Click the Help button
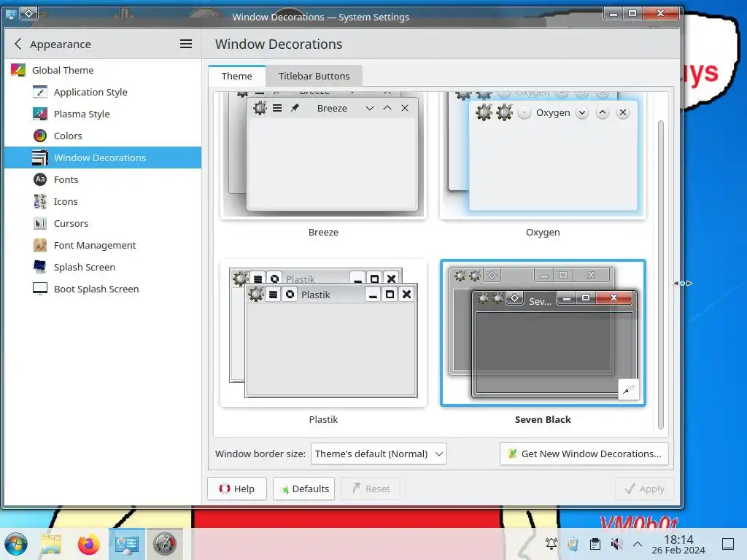 (x=237, y=489)
